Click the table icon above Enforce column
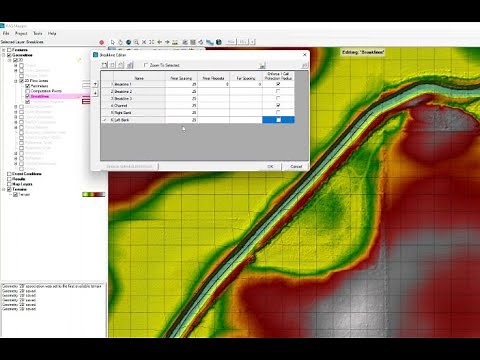The height and width of the screenshot is (360, 480). coord(262,65)
